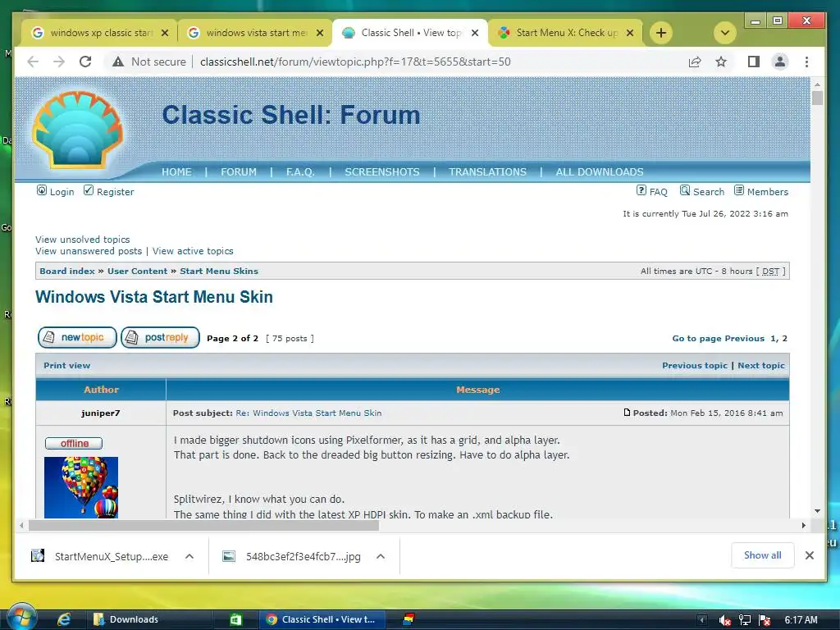Switch to 'windows xp classic start' tab
Screen dimensions: 840x630
tap(99, 33)
